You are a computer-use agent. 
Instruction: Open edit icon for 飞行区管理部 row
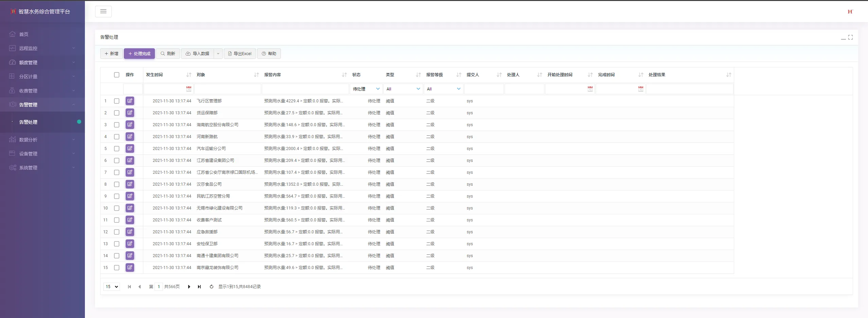pos(130,101)
